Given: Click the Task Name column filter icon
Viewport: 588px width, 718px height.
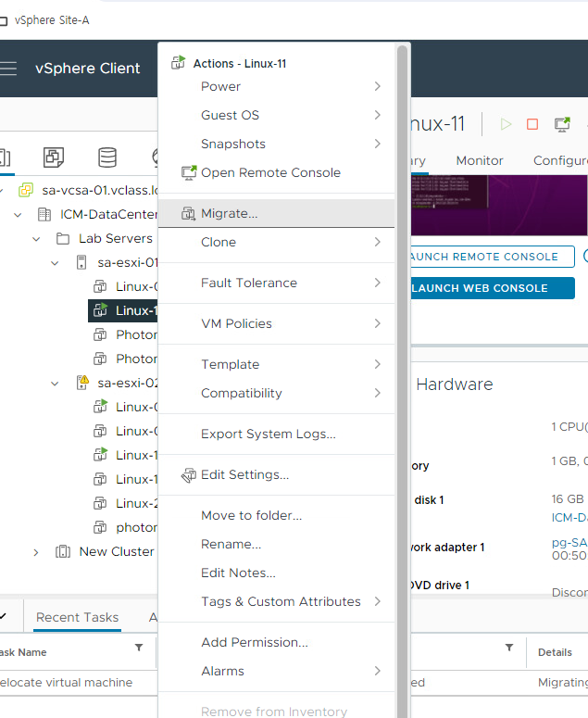Looking at the screenshot, I should (139, 648).
